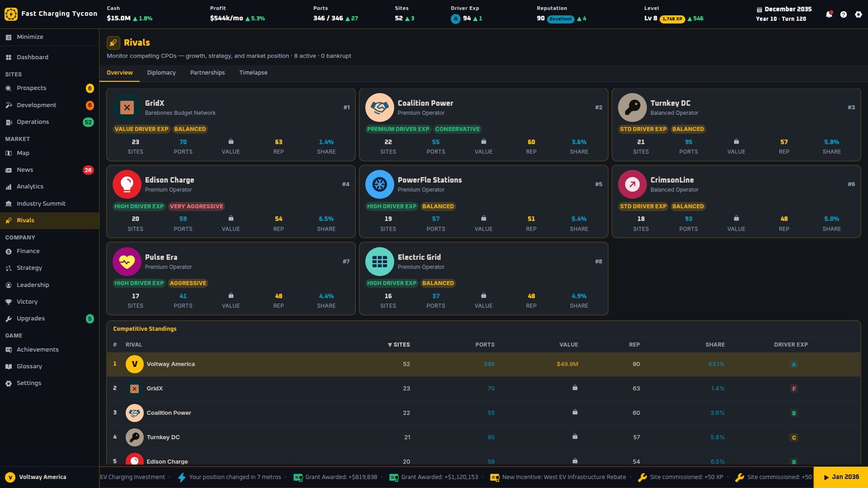Image resolution: width=868 pixels, height=488 pixels.
Task: Sort standings by the SHARE column
Action: click(x=715, y=345)
